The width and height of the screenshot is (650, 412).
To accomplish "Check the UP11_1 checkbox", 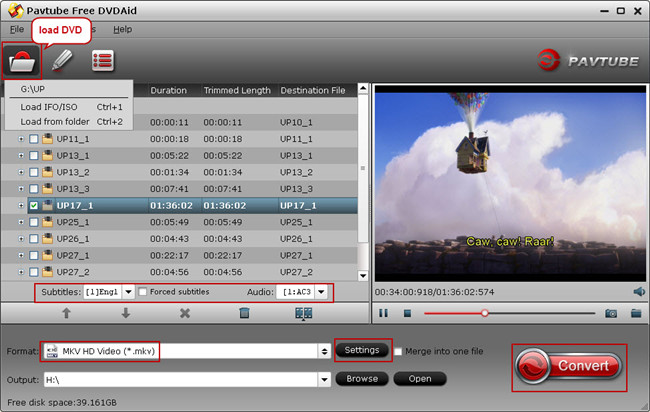I will point(34,139).
